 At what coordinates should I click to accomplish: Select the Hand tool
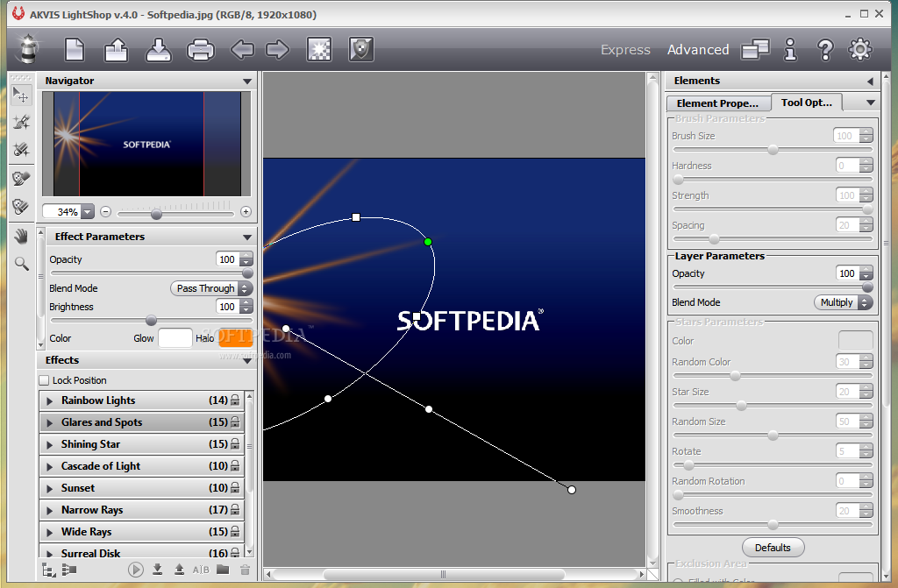point(21,236)
